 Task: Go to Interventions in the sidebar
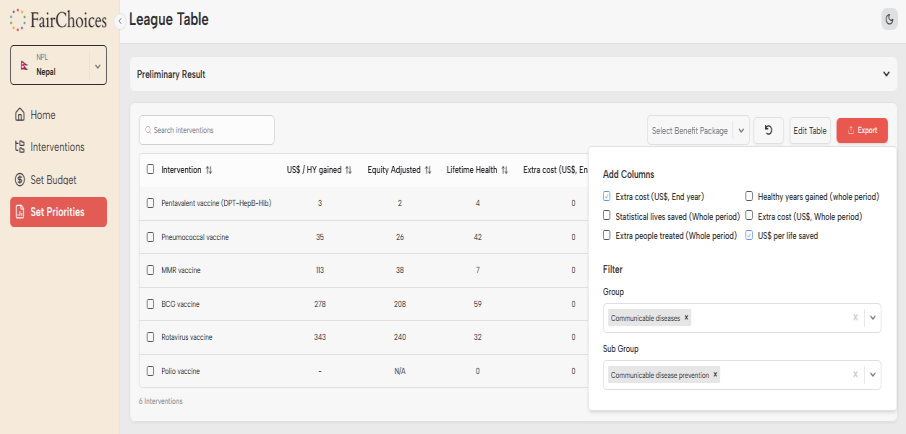(57, 147)
